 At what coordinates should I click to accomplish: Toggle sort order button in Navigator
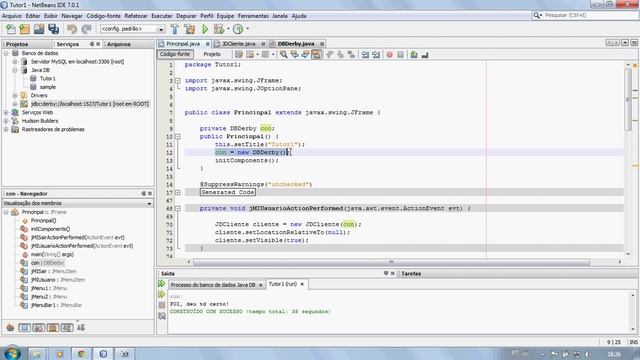(x=81, y=327)
